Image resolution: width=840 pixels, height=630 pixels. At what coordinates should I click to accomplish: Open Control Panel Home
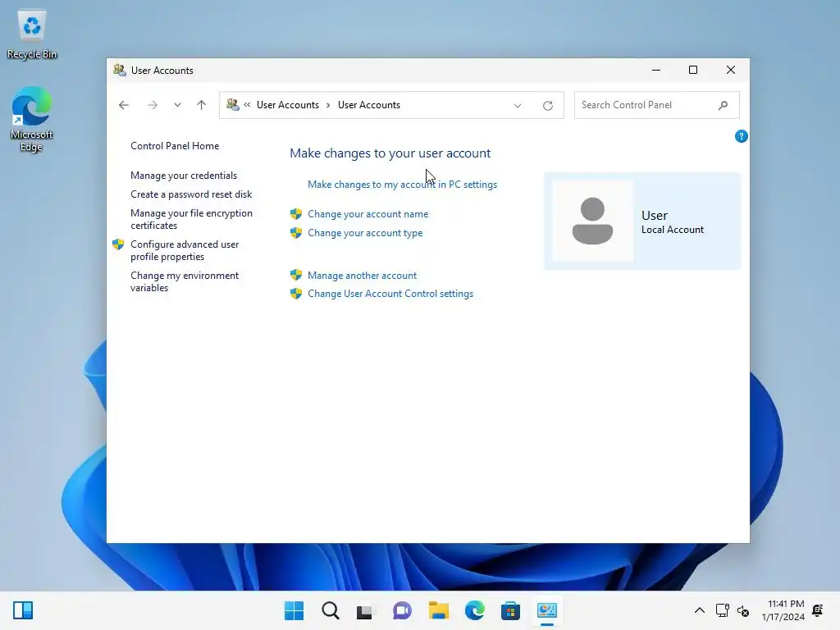click(x=175, y=146)
